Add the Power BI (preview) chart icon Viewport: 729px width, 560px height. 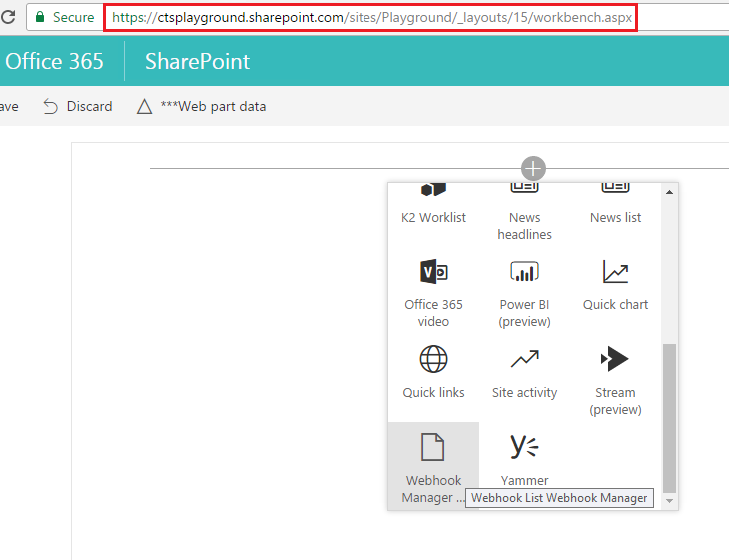click(x=525, y=272)
